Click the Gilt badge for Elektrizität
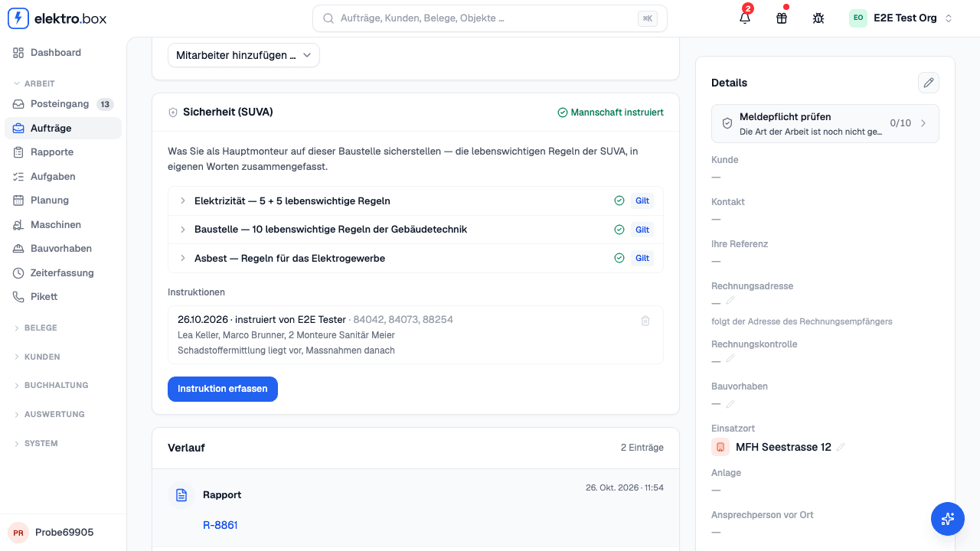Image resolution: width=980 pixels, height=551 pixels. (x=642, y=201)
